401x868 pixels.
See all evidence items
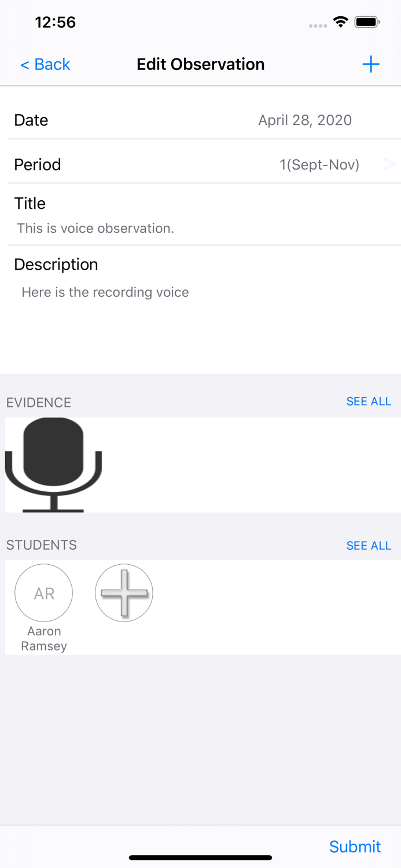coord(369,402)
